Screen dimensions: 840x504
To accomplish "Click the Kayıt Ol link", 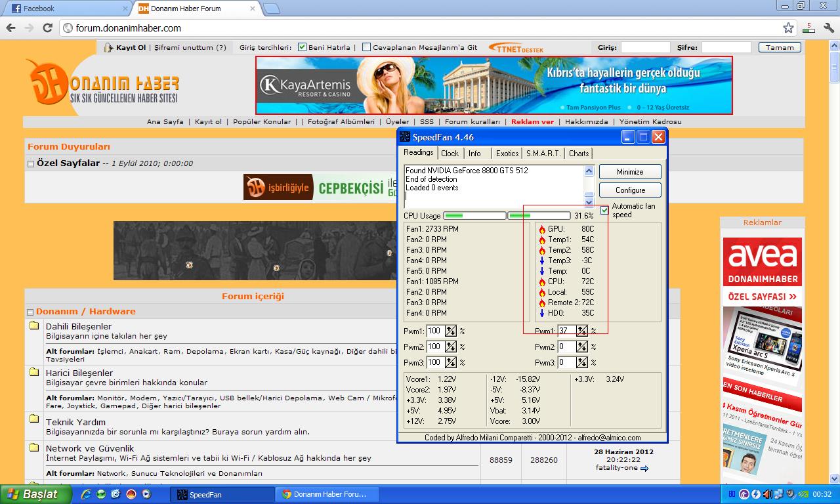I will 131,47.
